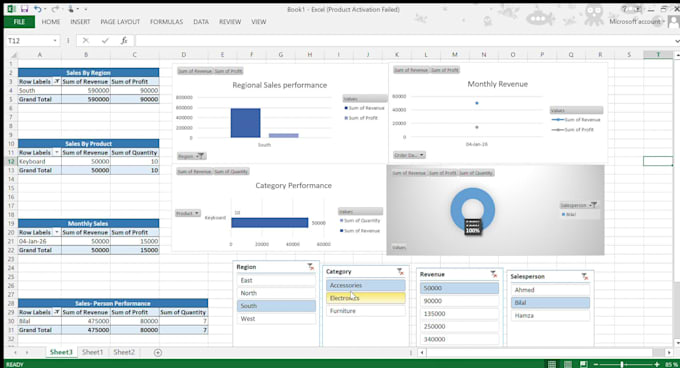
Task: Open Row Labels filter in Sales By Region
Action: point(57,81)
